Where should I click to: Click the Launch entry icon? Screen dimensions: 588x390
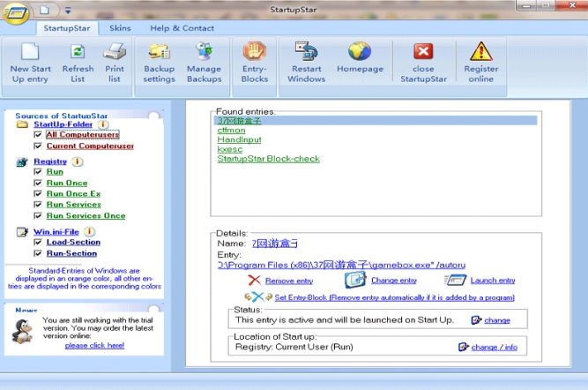[455, 280]
